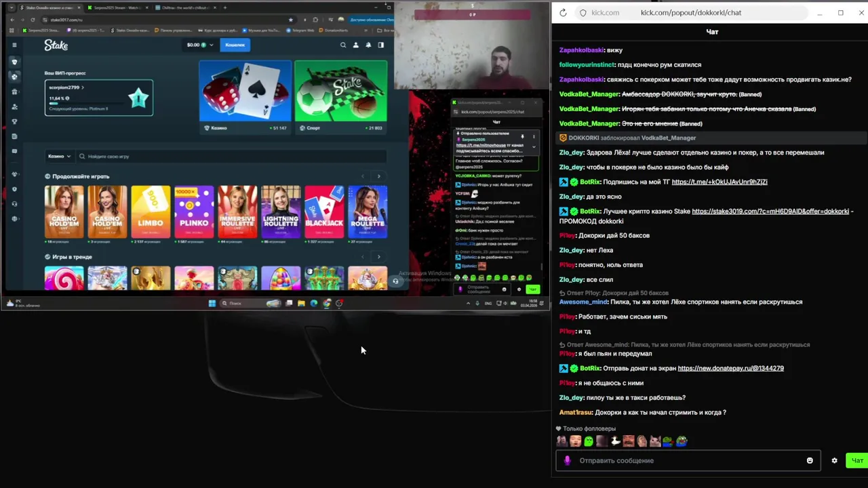The width and height of the screenshot is (868, 488).
Task: Open the BotRix Telegram t.me link
Action: (719, 182)
